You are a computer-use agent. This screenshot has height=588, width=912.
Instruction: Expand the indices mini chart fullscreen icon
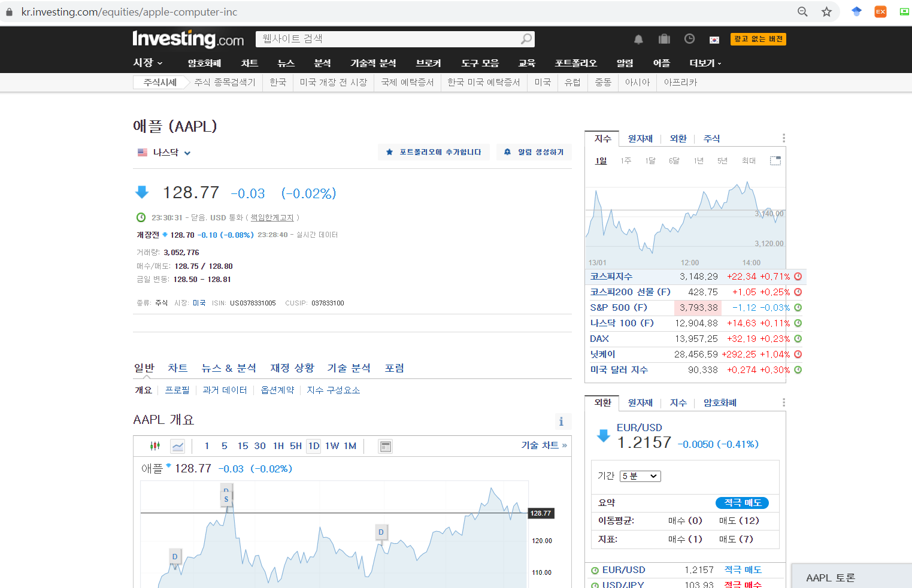pyautogui.click(x=775, y=160)
